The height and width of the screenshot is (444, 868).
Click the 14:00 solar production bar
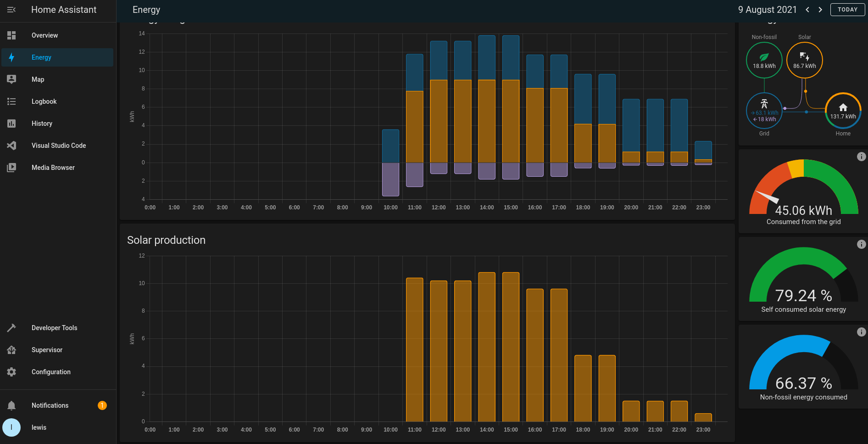[487, 347]
